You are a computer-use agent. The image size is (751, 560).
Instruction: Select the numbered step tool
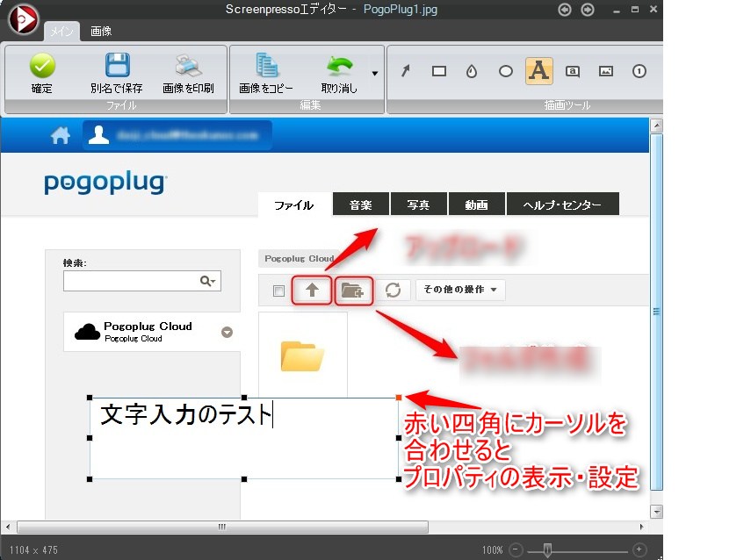639,71
